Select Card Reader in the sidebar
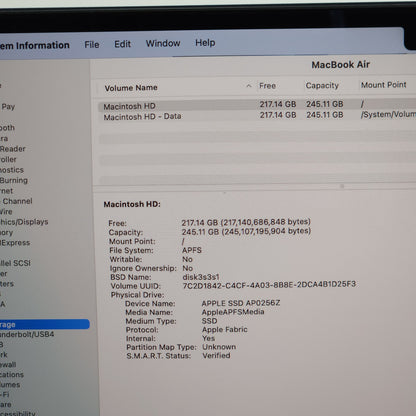The image size is (416, 416). [x=13, y=149]
